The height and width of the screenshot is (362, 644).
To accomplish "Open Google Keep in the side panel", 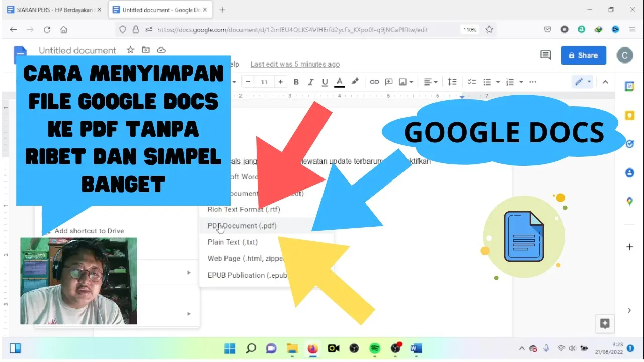I will (629, 115).
